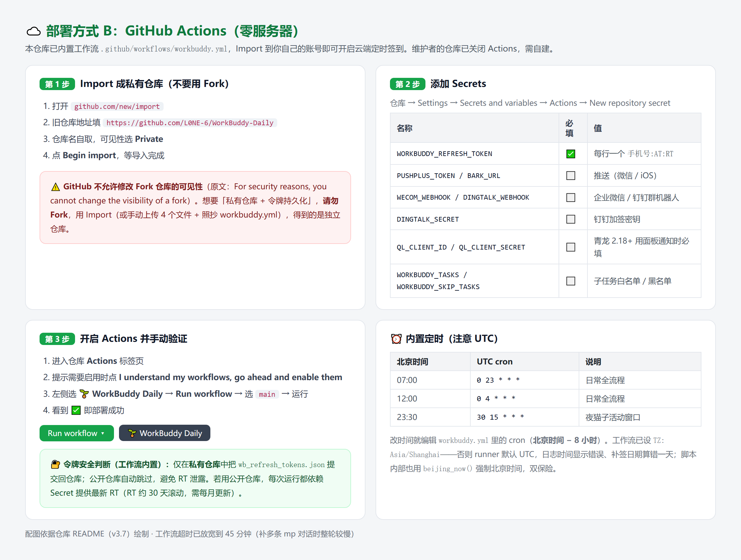Viewport: 741px width, 560px height.
Task: Toggle the WORKBUDDY_REFRESH_TOKEN required checkbox
Action: [x=571, y=154]
